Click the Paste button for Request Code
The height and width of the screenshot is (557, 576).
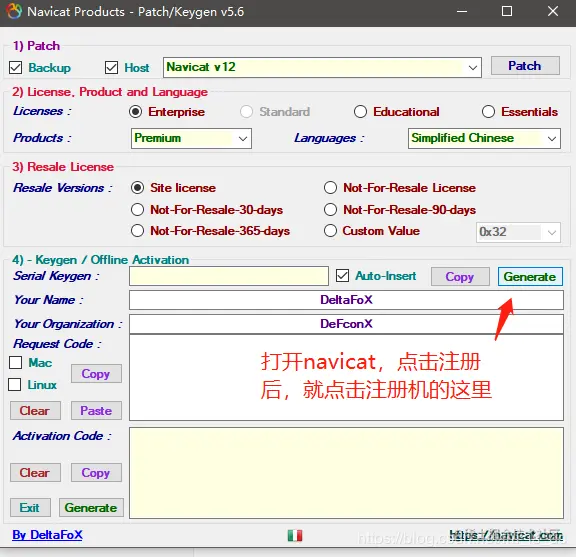[x=96, y=410]
